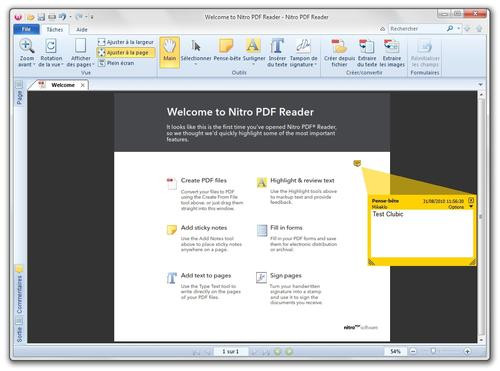Choose the Sélectionner cursor tool

[x=196, y=46]
